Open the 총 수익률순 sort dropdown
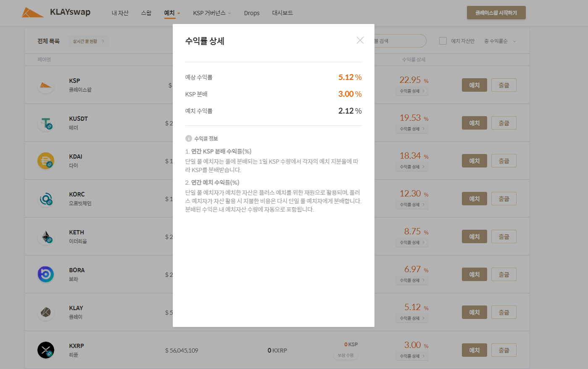 [x=500, y=41]
